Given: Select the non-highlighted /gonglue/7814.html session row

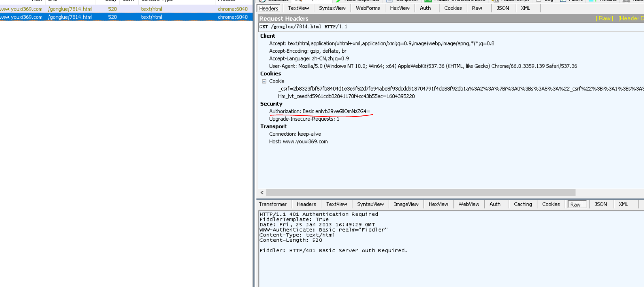Looking at the screenshot, I should pos(126,9).
